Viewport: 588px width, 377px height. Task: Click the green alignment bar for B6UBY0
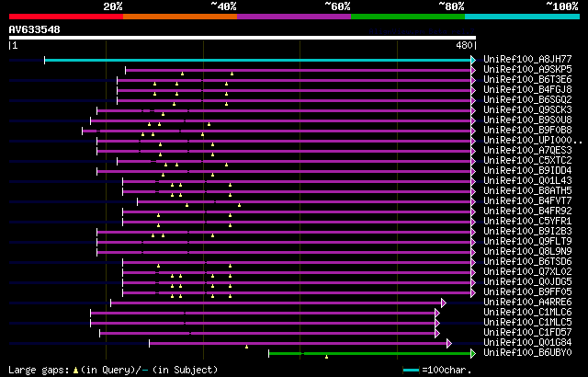369,354
